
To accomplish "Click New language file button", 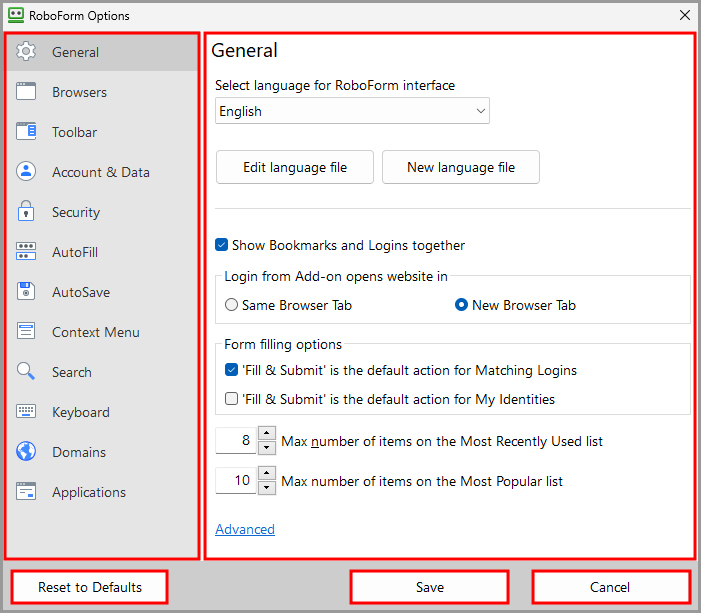I will [461, 167].
